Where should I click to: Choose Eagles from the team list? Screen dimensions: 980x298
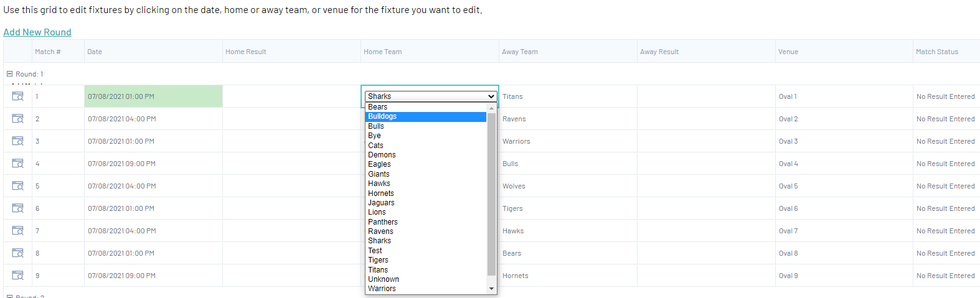pyautogui.click(x=379, y=164)
